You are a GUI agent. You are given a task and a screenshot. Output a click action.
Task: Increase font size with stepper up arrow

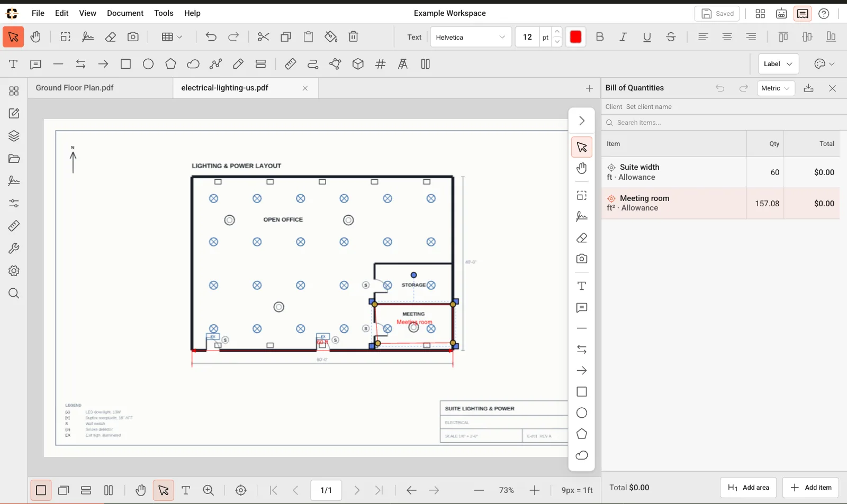point(557,32)
